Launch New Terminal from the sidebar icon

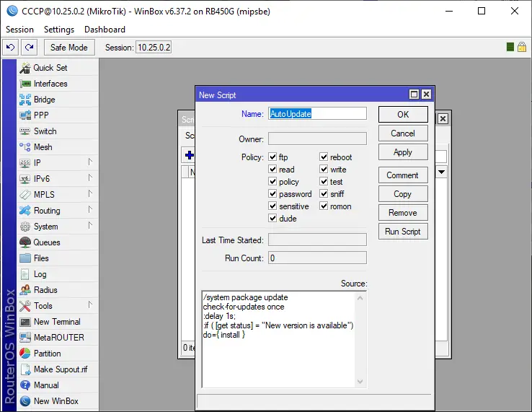(25, 322)
